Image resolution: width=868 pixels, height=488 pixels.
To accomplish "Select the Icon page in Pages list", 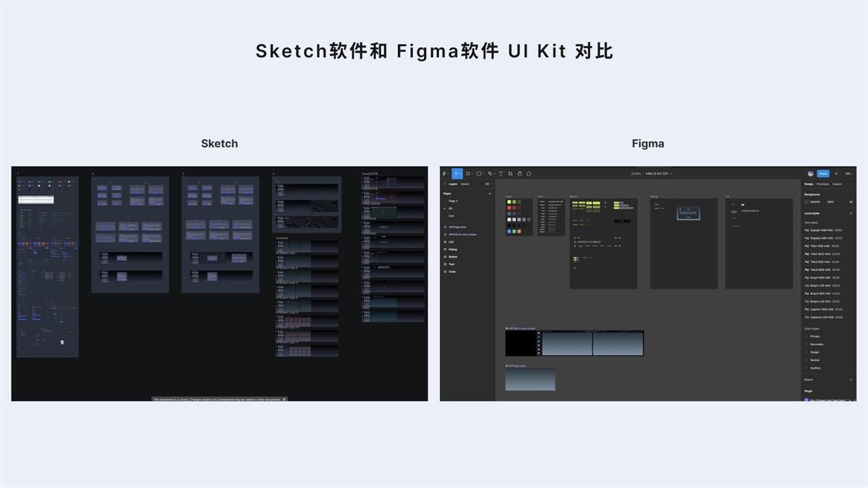I will pos(451,215).
